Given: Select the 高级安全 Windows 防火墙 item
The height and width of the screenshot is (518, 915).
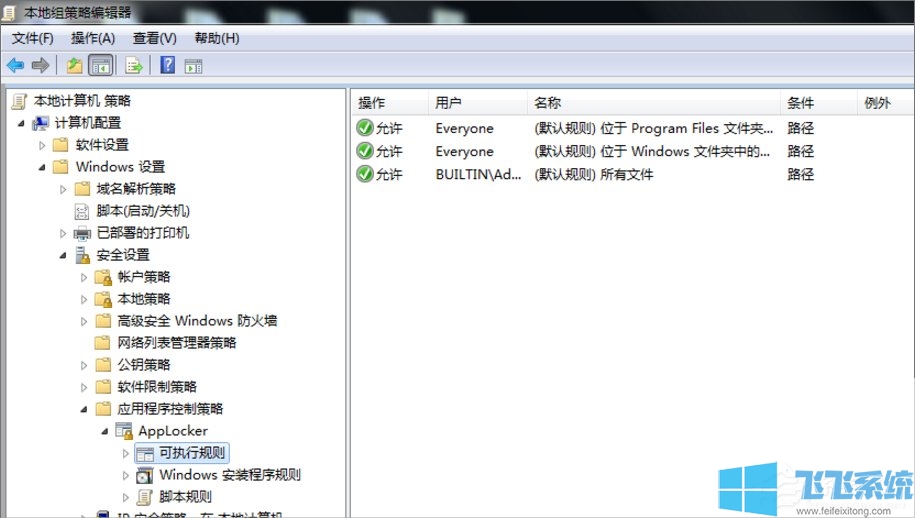Looking at the screenshot, I should (196, 321).
